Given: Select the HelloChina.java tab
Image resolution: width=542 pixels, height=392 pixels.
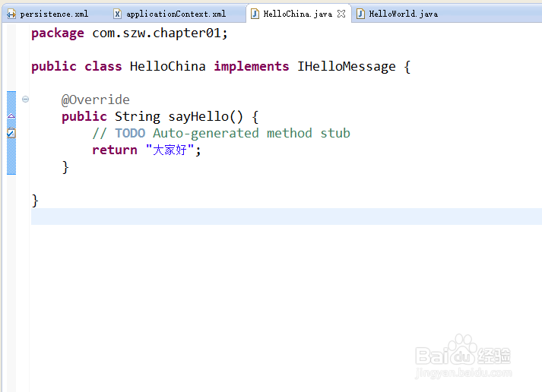Looking at the screenshot, I should [x=297, y=14].
